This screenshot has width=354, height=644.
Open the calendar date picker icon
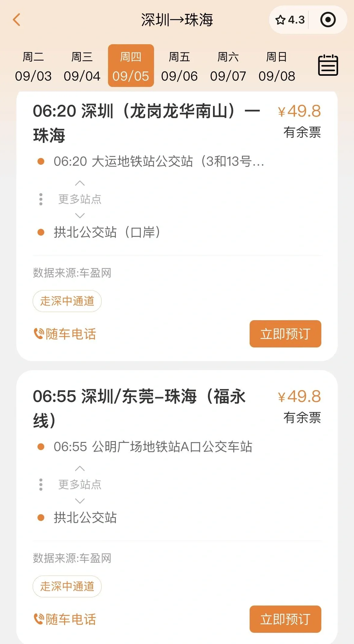328,65
